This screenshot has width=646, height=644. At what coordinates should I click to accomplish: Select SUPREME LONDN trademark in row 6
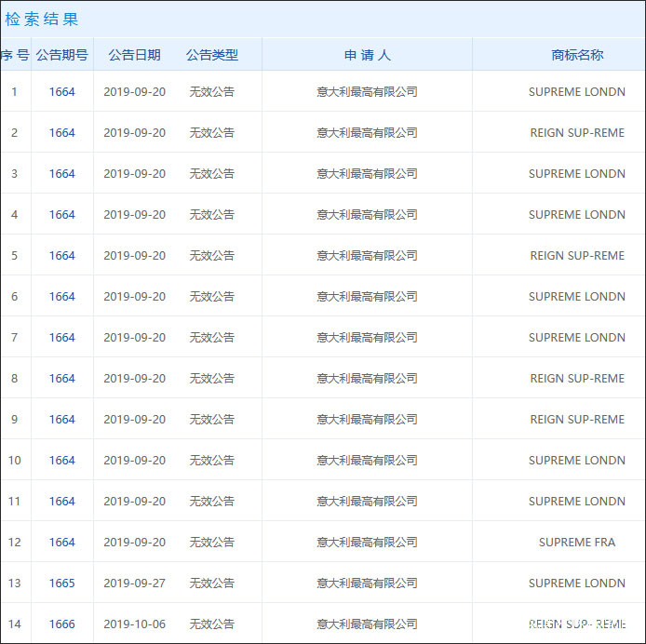577,296
